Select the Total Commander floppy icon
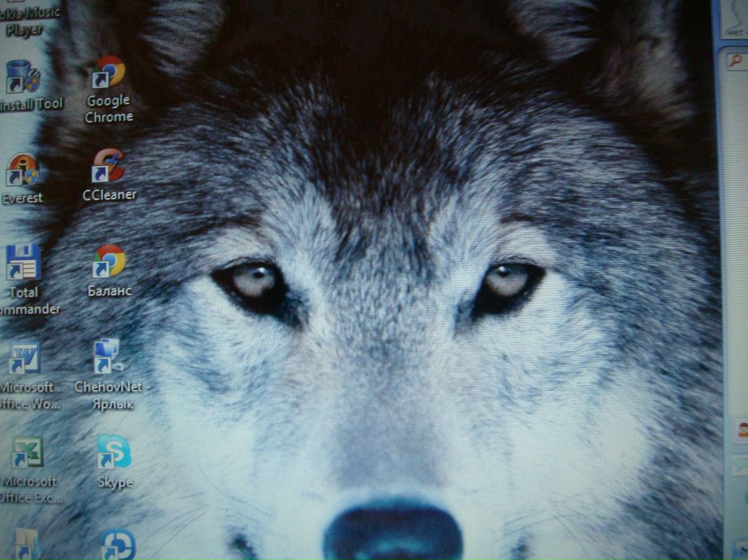This screenshot has height=560, width=748. [x=23, y=263]
